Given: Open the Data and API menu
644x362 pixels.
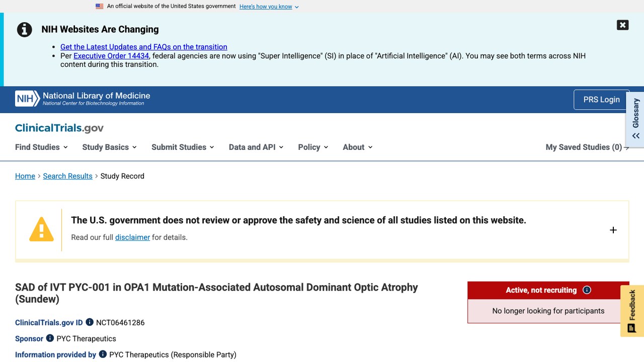Looking at the screenshot, I should point(256,147).
